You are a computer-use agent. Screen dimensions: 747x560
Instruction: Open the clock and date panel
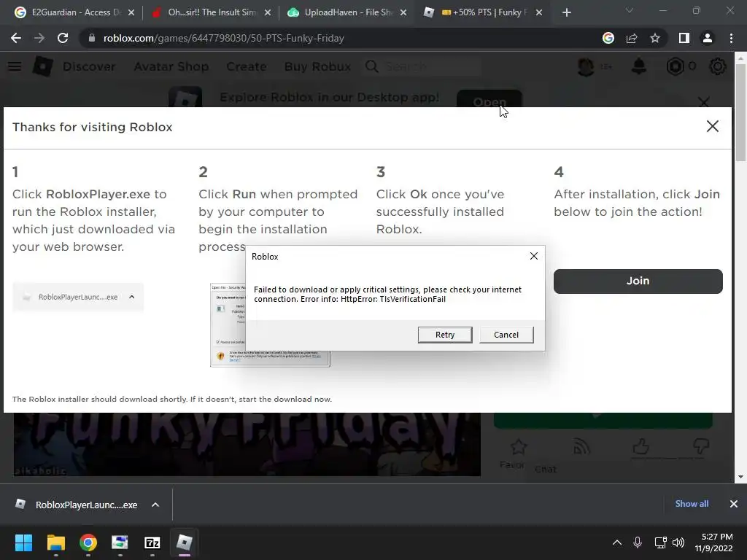[713, 542]
